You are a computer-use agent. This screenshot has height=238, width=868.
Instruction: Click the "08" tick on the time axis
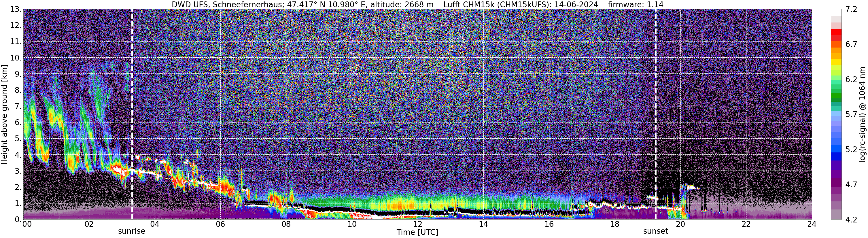(286, 224)
